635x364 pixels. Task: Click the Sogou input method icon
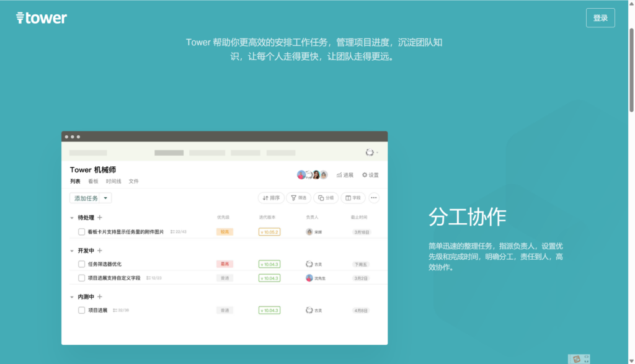(577, 359)
